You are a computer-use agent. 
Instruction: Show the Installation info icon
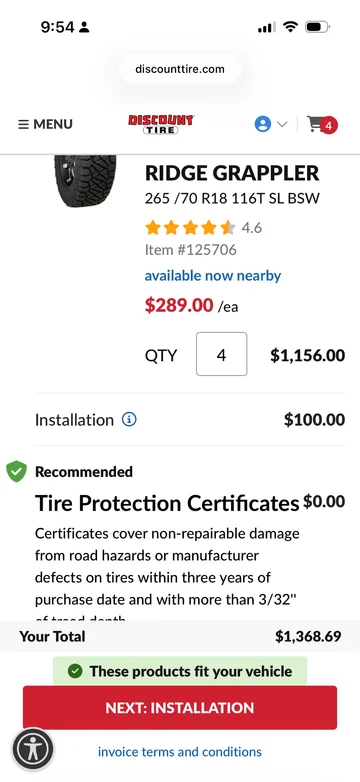point(129,420)
